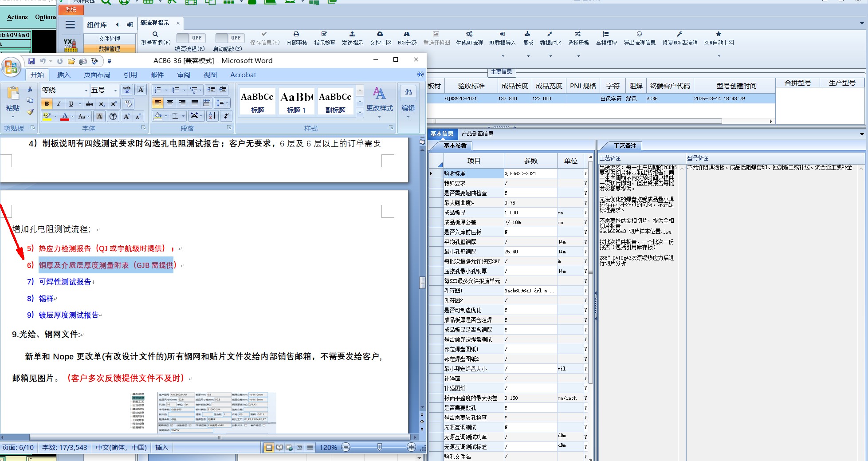The width and height of the screenshot is (868, 461).
Task: Open the Acrobat ribbon tab
Action: click(x=243, y=75)
